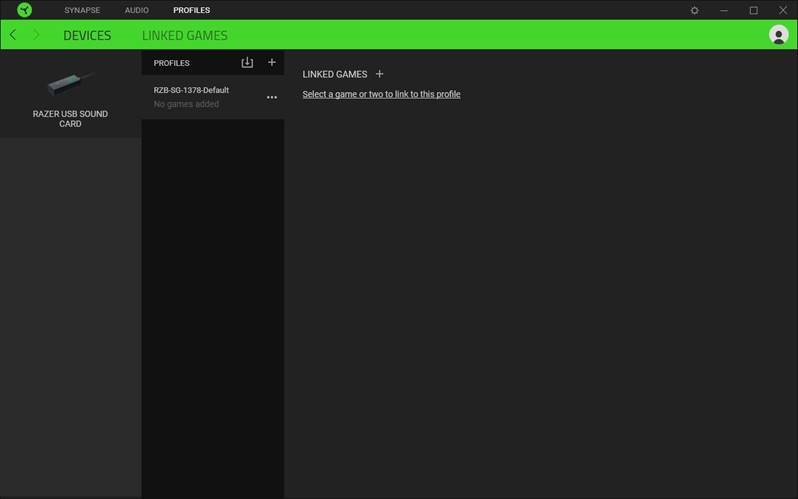Go forward with the right arrow
The width and height of the screenshot is (798, 499).
[x=36, y=35]
